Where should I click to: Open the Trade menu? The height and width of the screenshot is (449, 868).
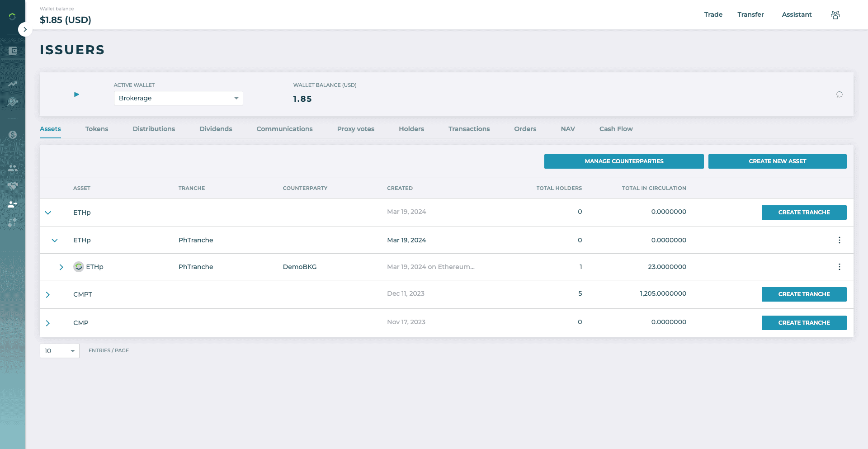tap(713, 14)
